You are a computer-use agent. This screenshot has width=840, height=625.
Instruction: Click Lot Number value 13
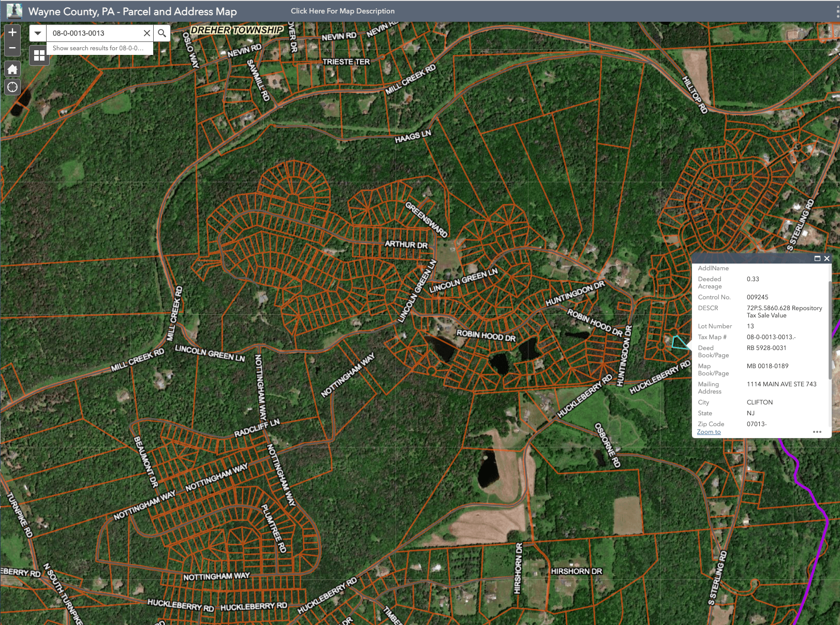tap(750, 326)
